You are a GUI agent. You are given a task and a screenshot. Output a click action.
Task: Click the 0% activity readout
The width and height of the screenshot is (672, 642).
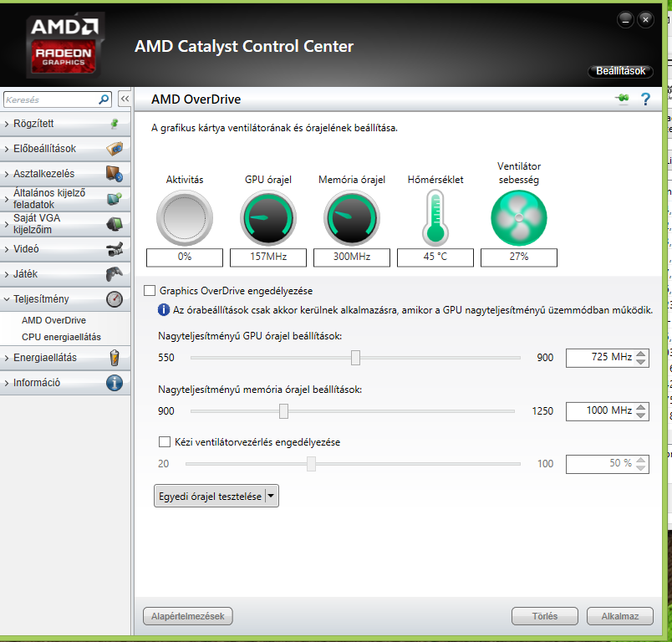click(185, 257)
